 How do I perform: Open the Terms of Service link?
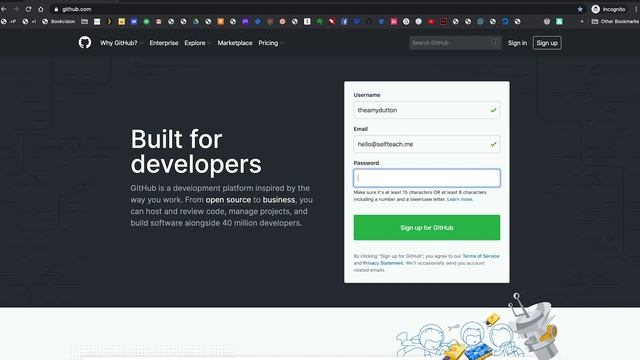tap(481, 256)
